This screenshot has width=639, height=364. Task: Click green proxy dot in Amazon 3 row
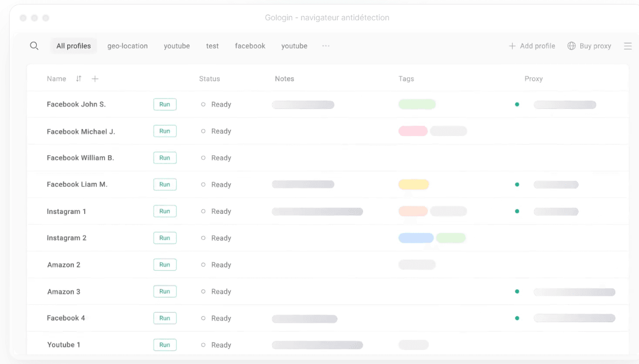click(517, 292)
